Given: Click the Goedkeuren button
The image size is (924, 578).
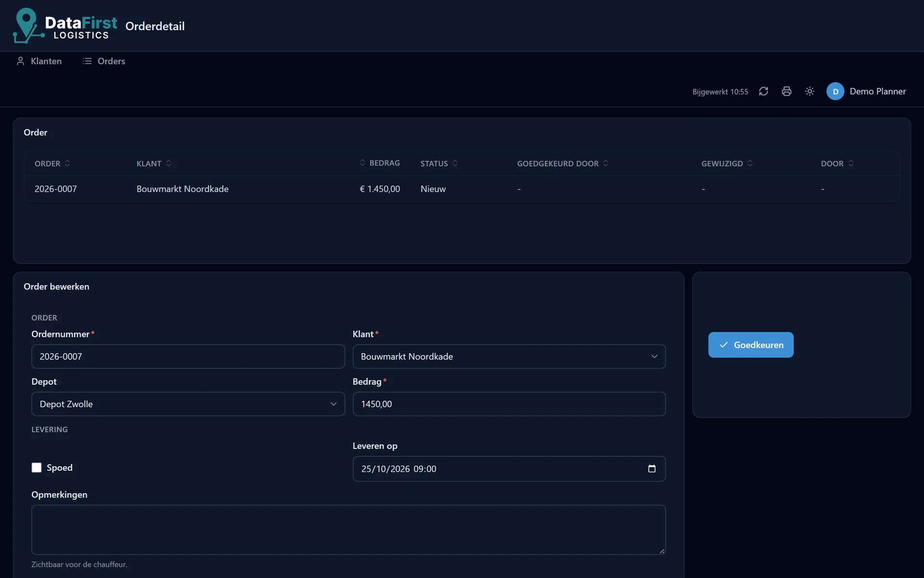Looking at the screenshot, I should tap(751, 345).
